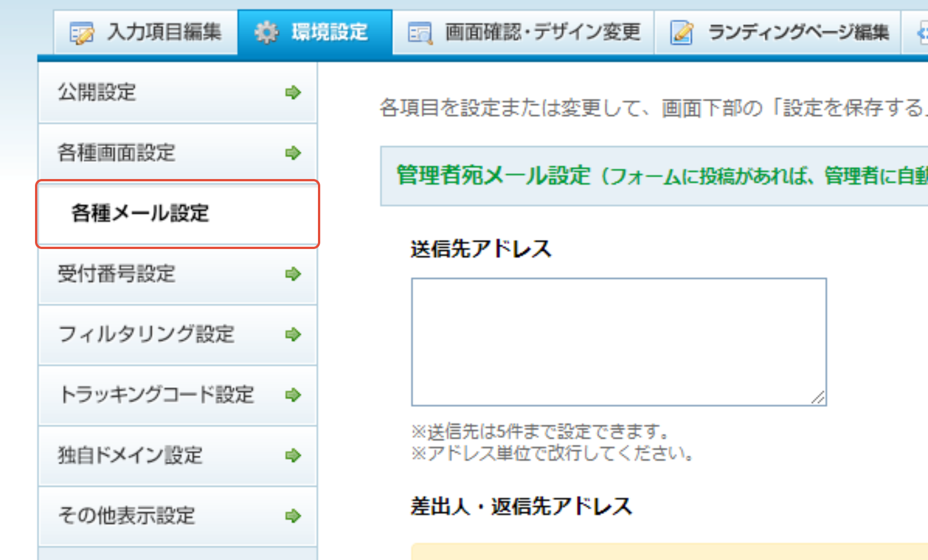Click the green arrow beside その他表示設定
Image resolution: width=928 pixels, height=560 pixels.
(x=293, y=516)
